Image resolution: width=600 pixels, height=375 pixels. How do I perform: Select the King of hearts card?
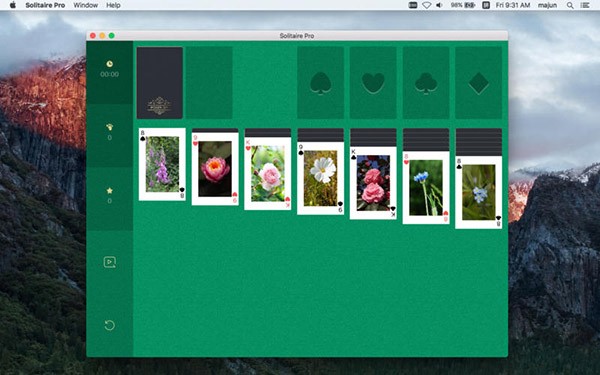(x=268, y=173)
